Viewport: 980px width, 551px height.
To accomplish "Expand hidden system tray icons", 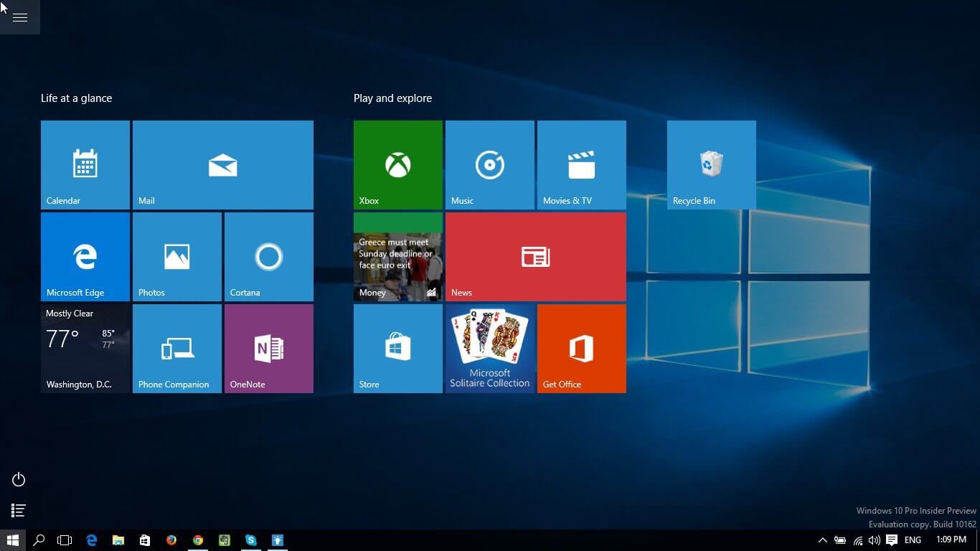I will (x=822, y=540).
